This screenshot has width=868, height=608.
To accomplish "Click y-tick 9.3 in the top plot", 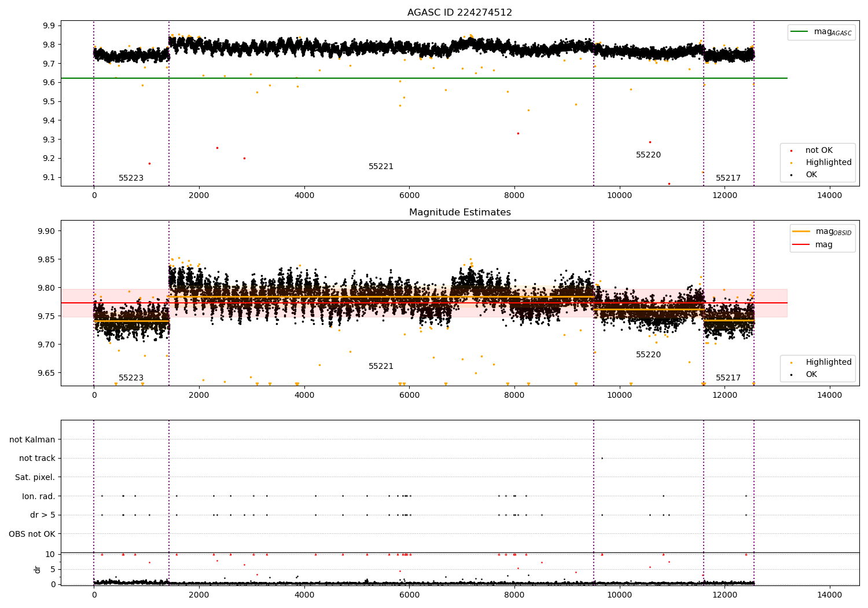I will click(x=48, y=140).
